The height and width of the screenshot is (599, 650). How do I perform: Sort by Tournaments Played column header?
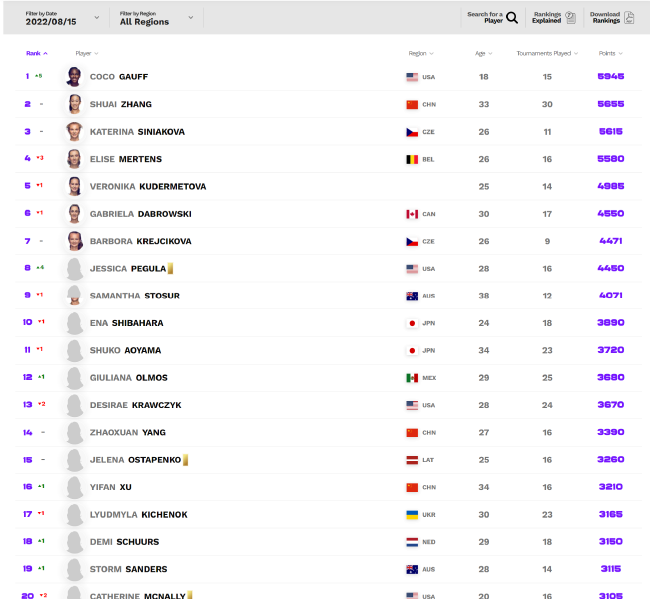(547, 53)
